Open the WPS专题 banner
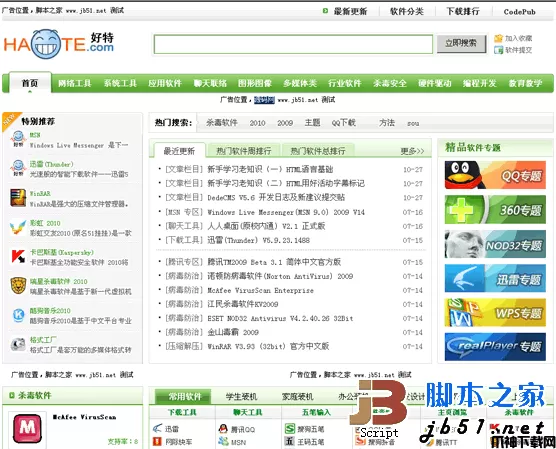 click(x=495, y=312)
